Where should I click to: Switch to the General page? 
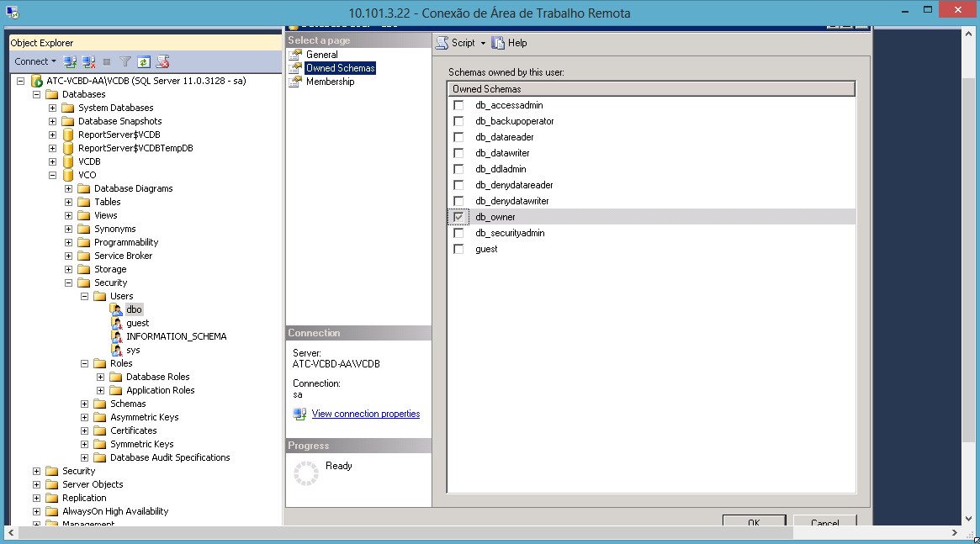click(321, 55)
